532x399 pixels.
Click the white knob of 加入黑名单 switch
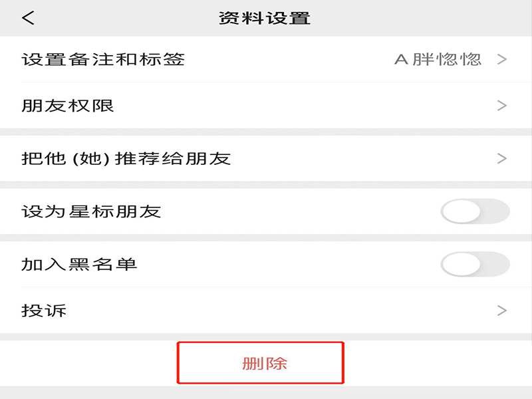click(462, 265)
